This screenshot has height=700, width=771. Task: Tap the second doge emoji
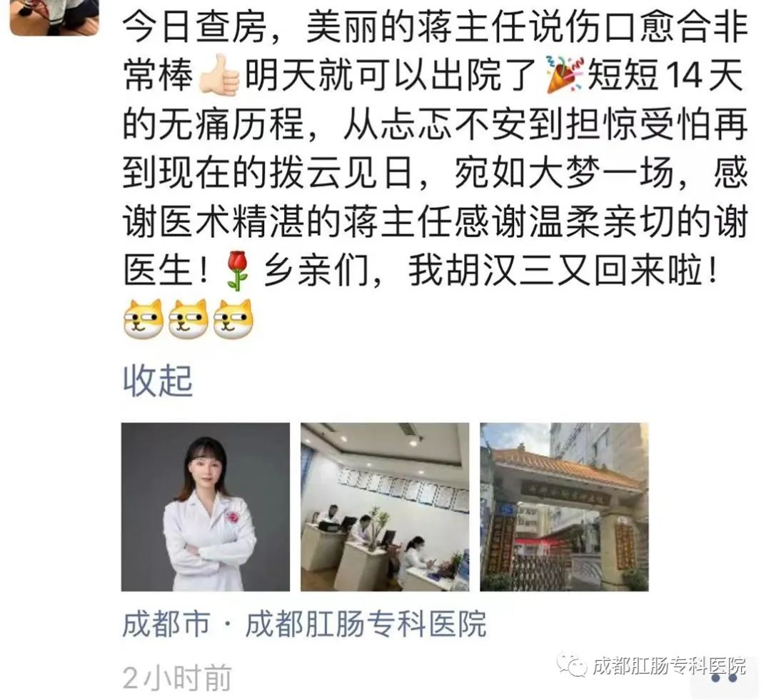[188, 319]
